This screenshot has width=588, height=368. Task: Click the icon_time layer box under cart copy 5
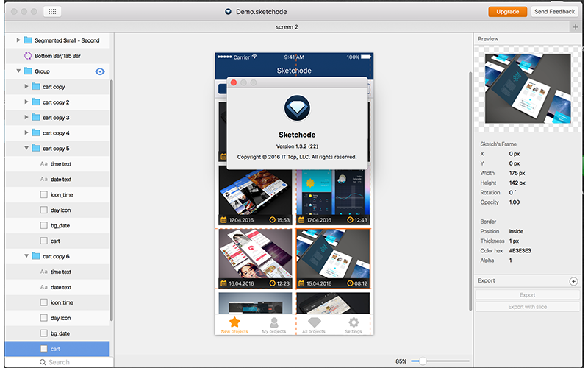(44, 194)
